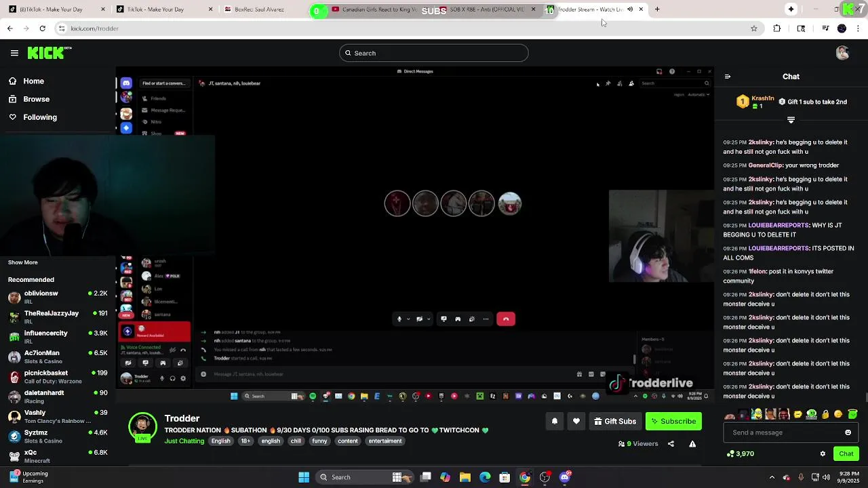The width and height of the screenshot is (868, 488).
Task: Show hidden system tray icons
Action: coord(772,477)
